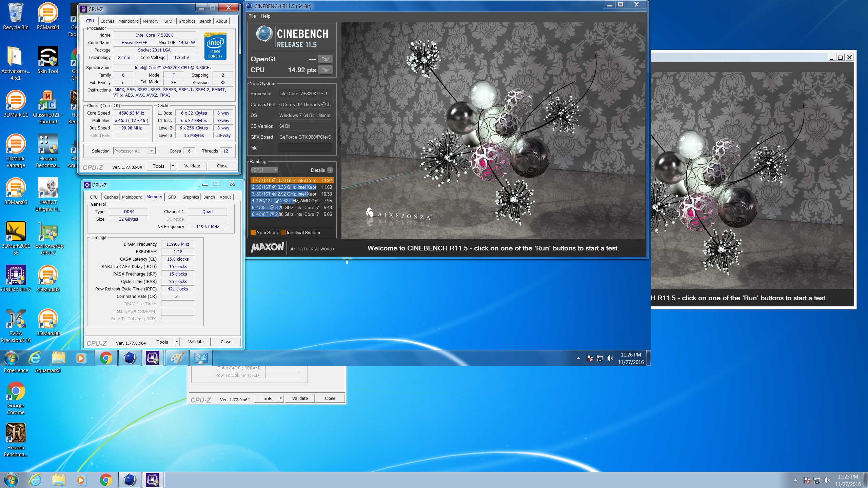This screenshot has width=868, height=488.
Task: Click the Core Speed value 4598.93 MHz
Action: [132, 113]
